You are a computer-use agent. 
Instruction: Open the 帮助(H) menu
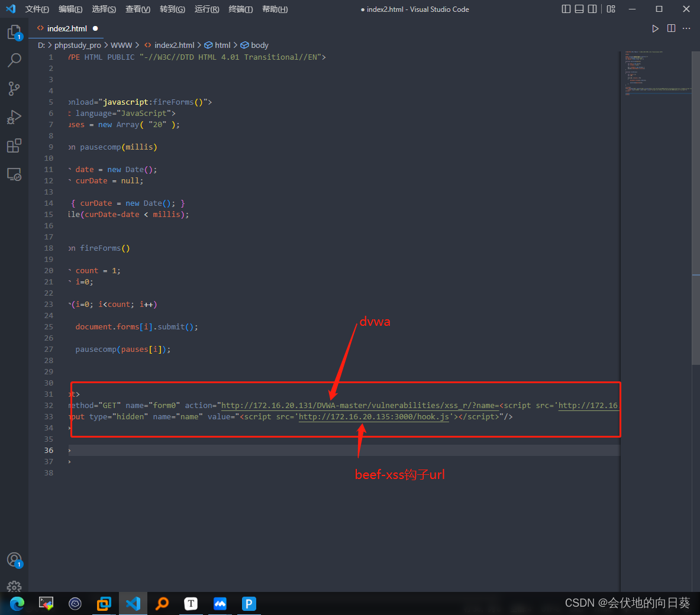pyautogui.click(x=275, y=9)
